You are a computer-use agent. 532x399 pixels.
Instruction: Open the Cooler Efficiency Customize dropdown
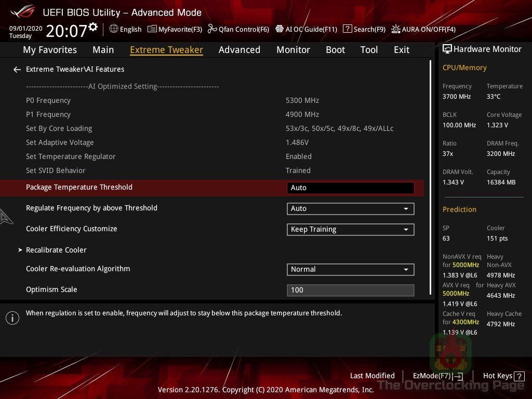[350, 229]
